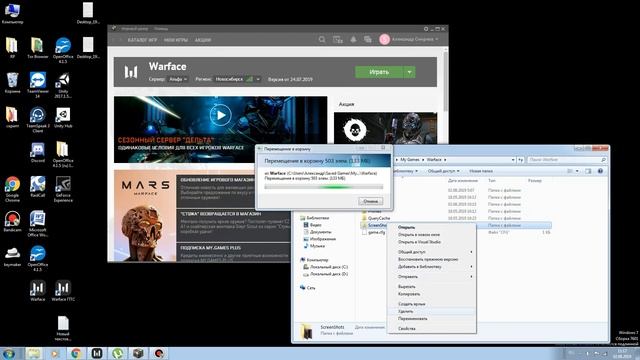Launch TeamViewer 14 from the desktop
This screenshot has height=360, width=640.
38,84
